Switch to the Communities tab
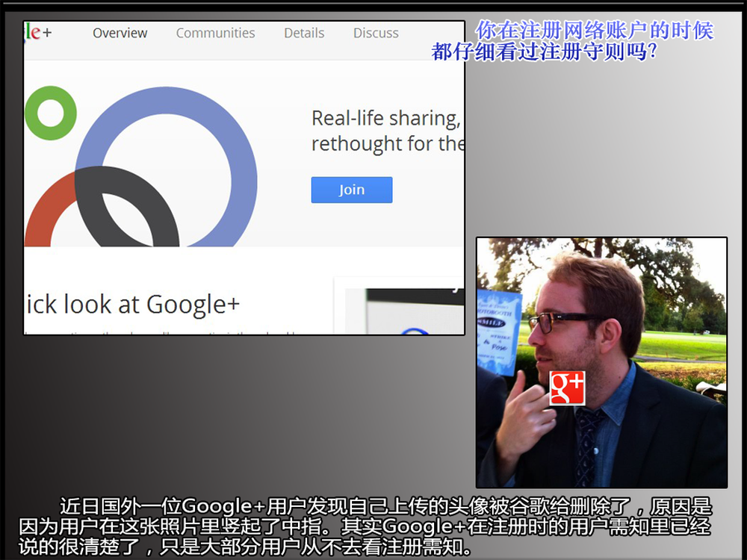This screenshot has width=747, height=560. tap(215, 33)
